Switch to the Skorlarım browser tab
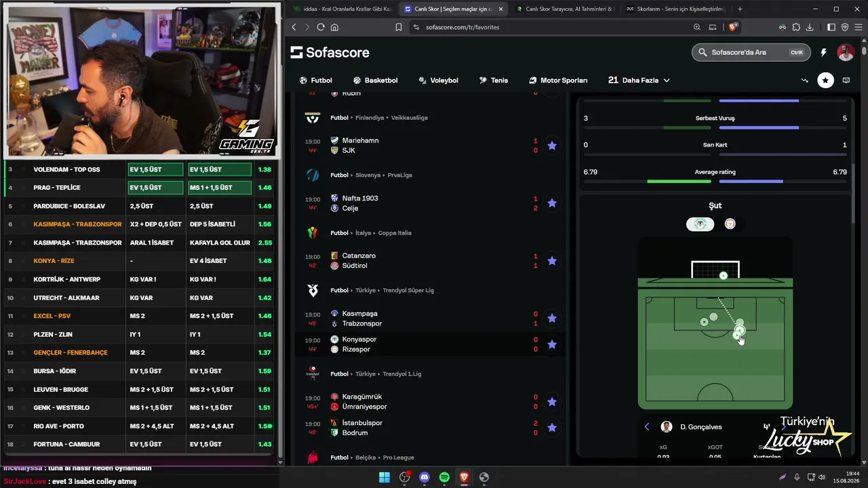868x488 pixels. click(675, 9)
